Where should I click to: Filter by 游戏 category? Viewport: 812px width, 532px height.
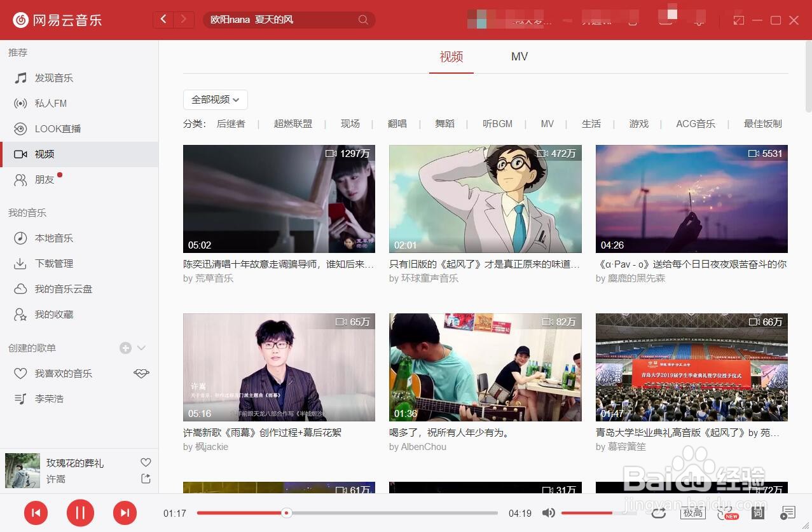click(x=639, y=124)
